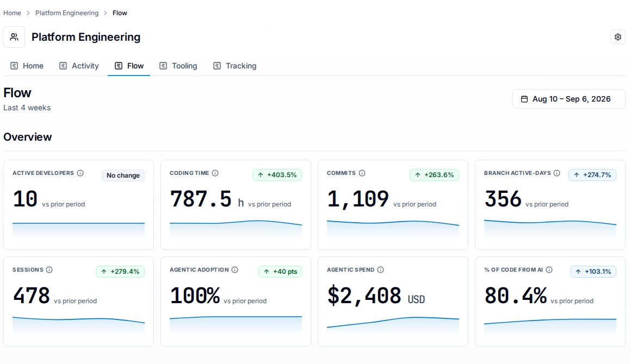Show info tooltip for Coding Time
The width and height of the screenshot is (631, 364).
pos(215,173)
